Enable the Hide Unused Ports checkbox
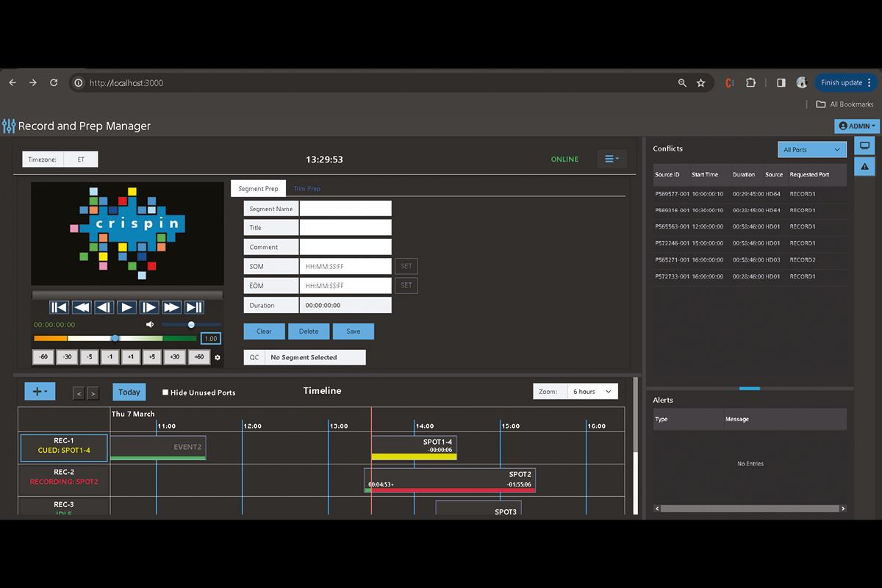The width and height of the screenshot is (882, 588). click(x=165, y=392)
